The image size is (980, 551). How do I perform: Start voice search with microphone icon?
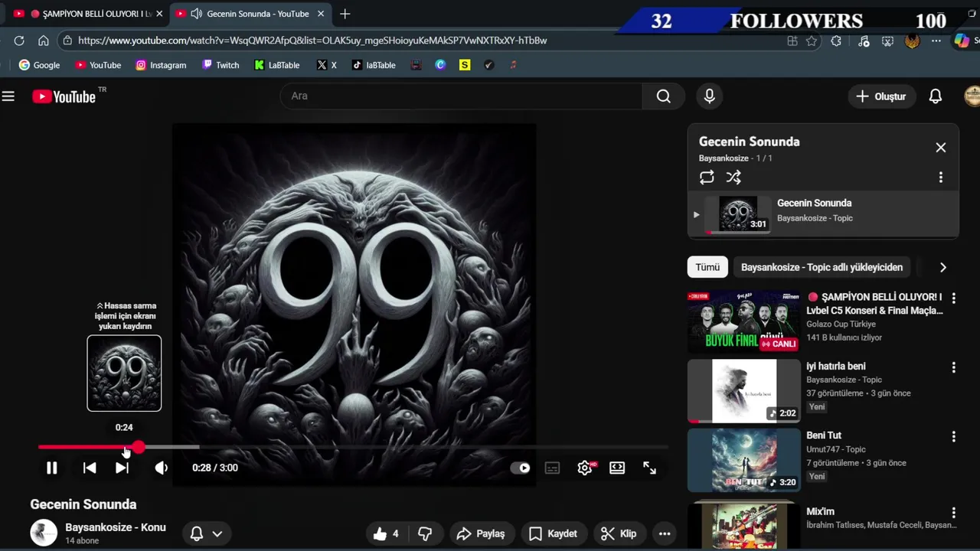click(709, 96)
